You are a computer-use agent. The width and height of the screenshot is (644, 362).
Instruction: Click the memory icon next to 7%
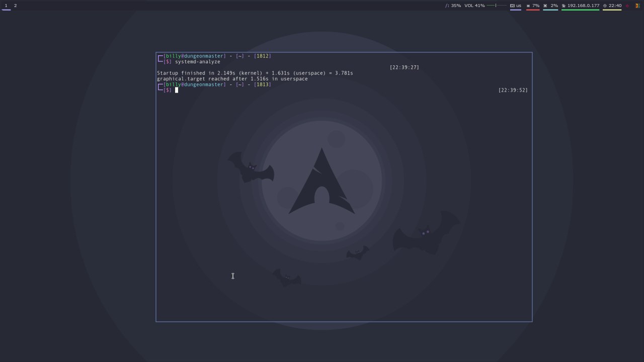pos(528,6)
